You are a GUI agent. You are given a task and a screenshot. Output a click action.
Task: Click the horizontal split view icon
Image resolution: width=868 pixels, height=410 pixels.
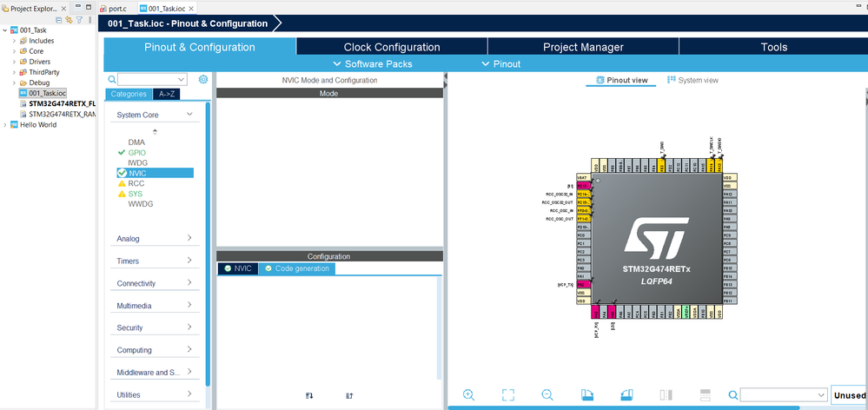coord(706,394)
